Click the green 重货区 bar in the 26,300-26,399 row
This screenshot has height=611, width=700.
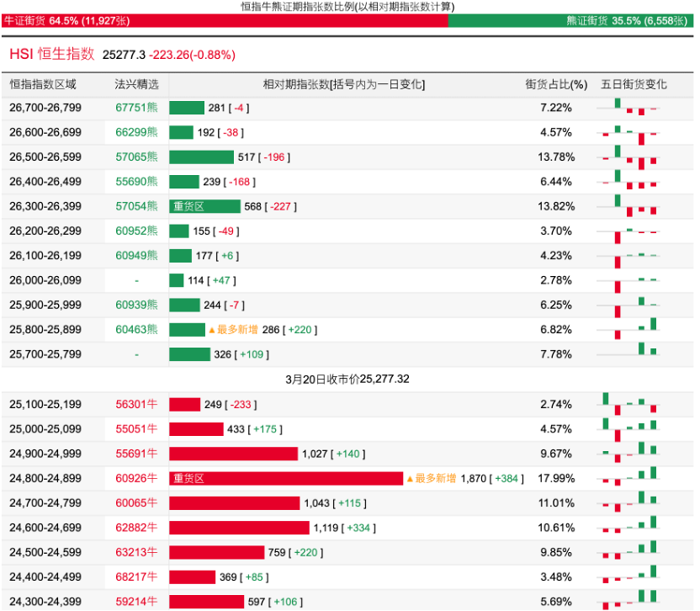pyautogui.click(x=204, y=206)
